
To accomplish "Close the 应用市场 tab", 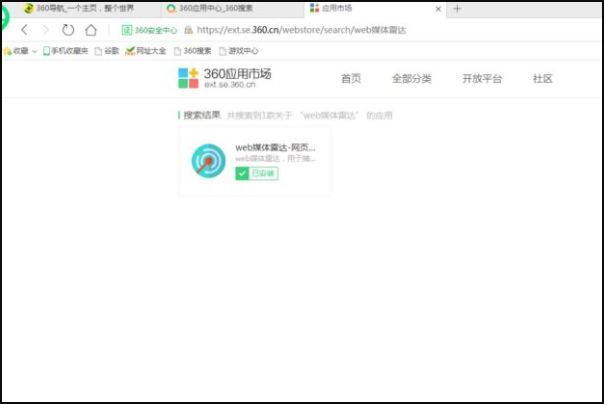I will pyautogui.click(x=438, y=9).
